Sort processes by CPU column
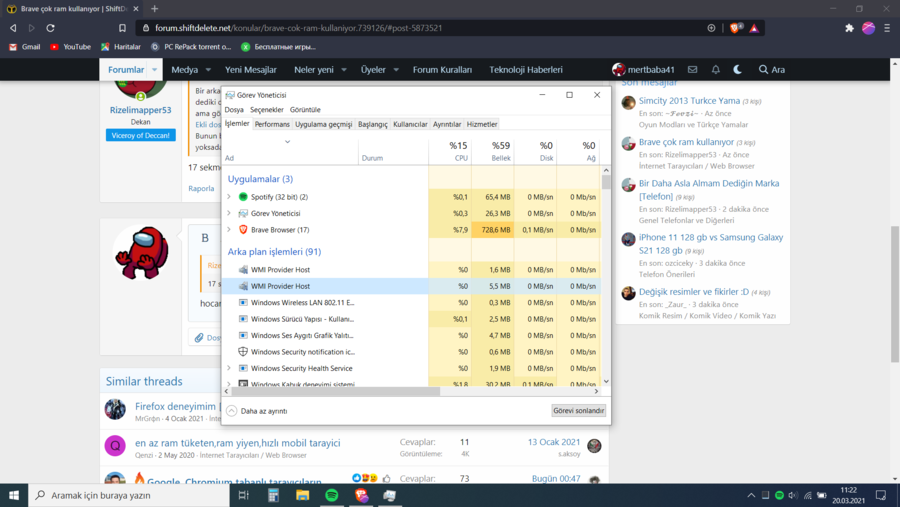Viewport: 900px width, 507px height. coord(450,151)
